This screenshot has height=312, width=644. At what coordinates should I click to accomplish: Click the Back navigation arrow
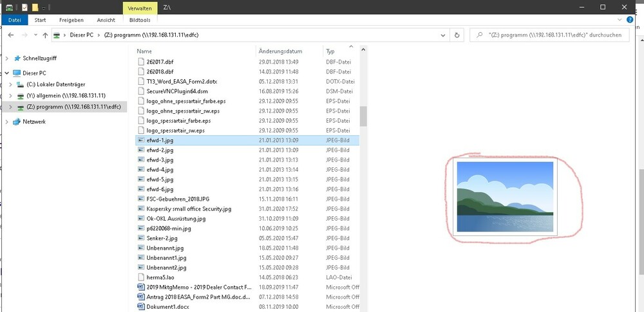point(11,35)
